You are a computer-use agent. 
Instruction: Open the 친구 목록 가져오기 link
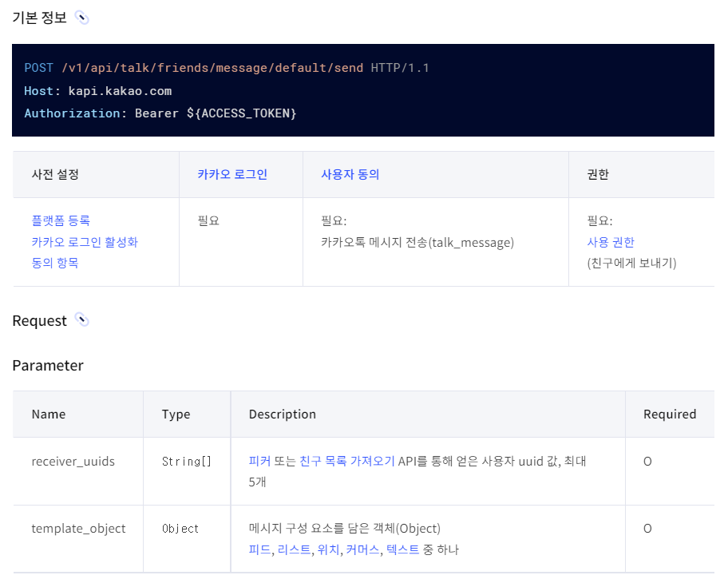click(346, 461)
